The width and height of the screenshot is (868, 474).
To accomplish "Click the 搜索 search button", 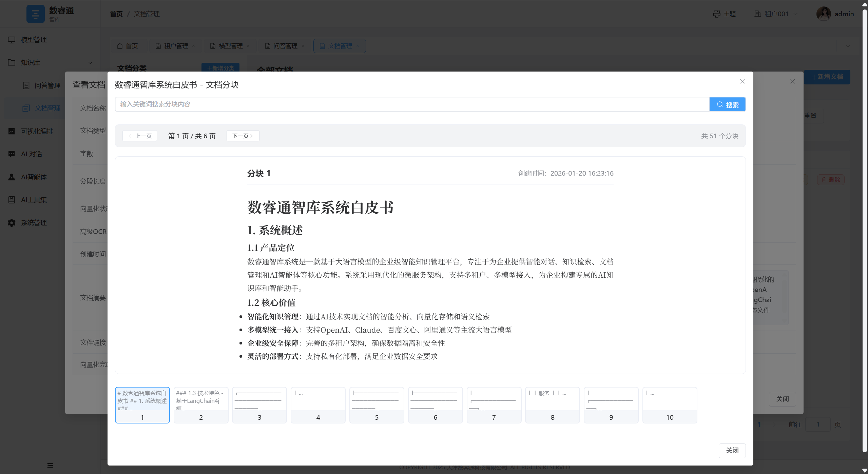I will click(727, 104).
